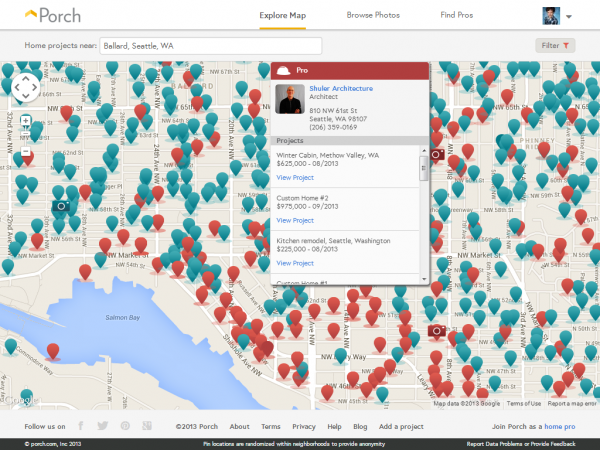Switch to Browse Photos tab

tap(373, 15)
